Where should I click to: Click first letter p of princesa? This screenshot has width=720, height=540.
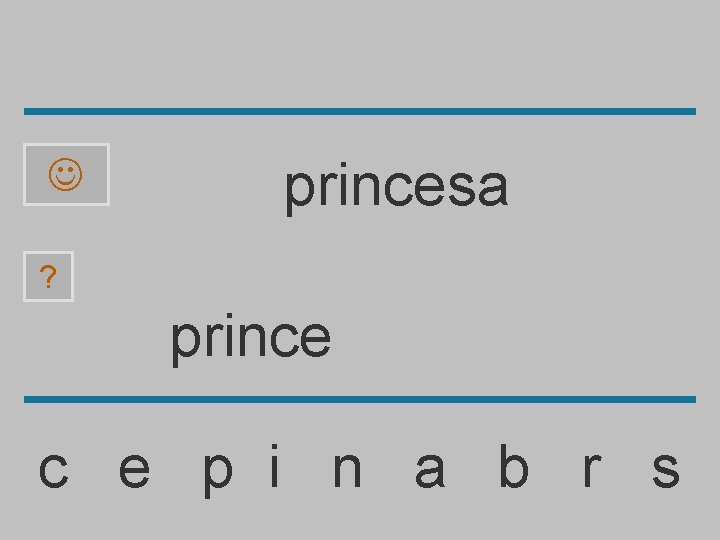[x=299, y=190]
